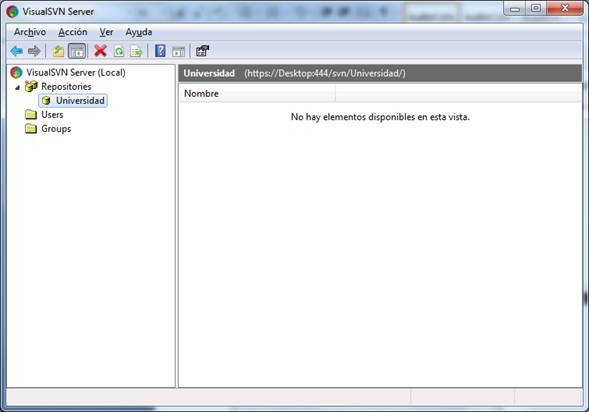Click the Properties toolbar icon
This screenshot has height=412, width=589.
202,51
